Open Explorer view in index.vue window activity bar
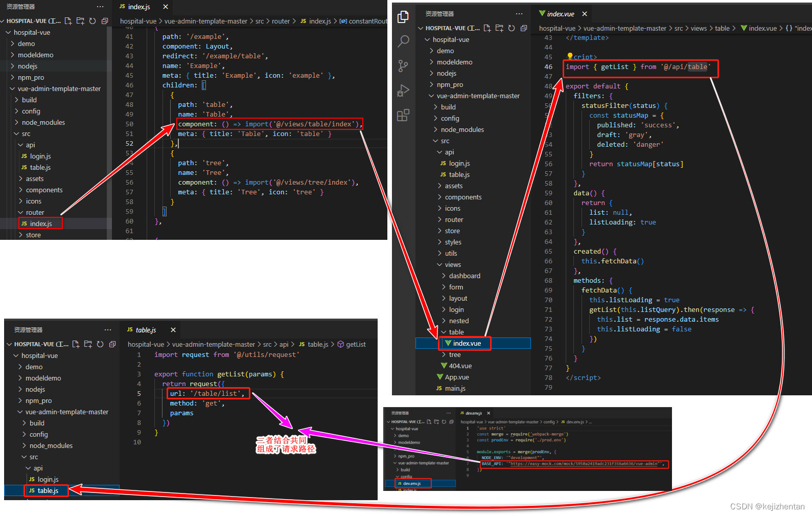This screenshot has height=516, width=812. coord(403,17)
